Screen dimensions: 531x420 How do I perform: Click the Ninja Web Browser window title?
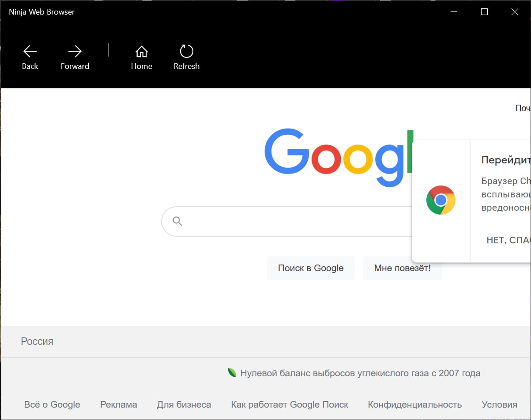pyautogui.click(x=42, y=12)
